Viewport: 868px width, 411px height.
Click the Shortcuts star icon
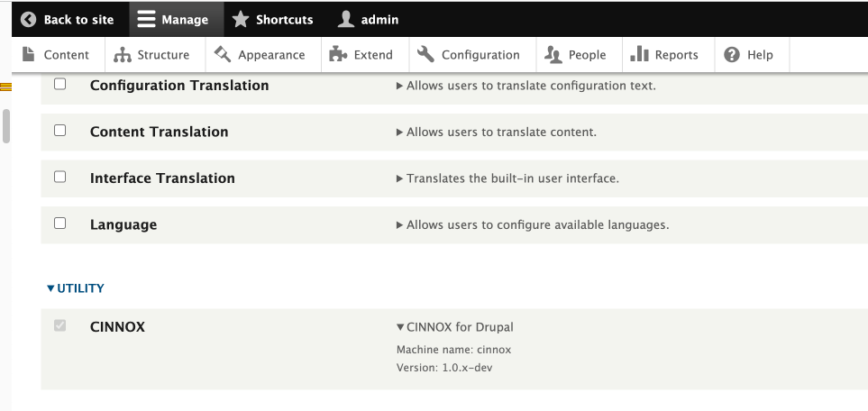[x=241, y=19]
